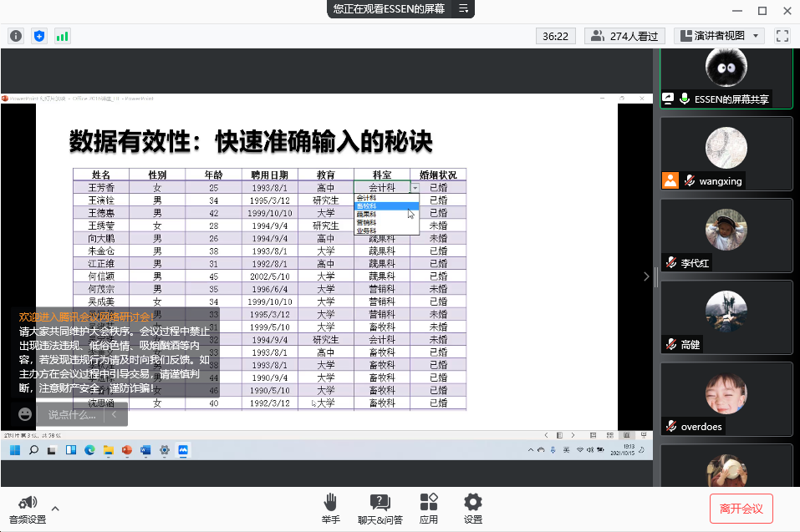Open the blue security shield icon

(39, 36)
